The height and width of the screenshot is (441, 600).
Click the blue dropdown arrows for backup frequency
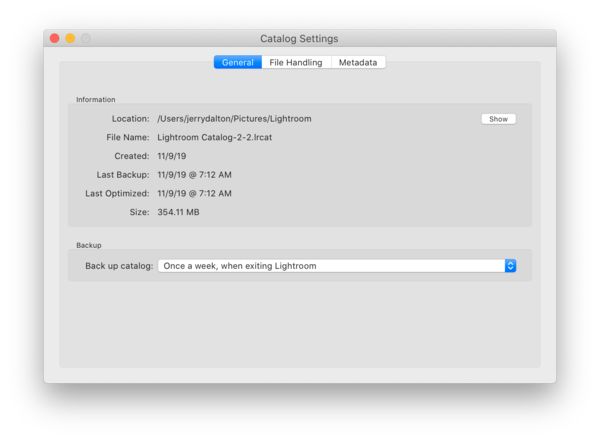(510, 266)
